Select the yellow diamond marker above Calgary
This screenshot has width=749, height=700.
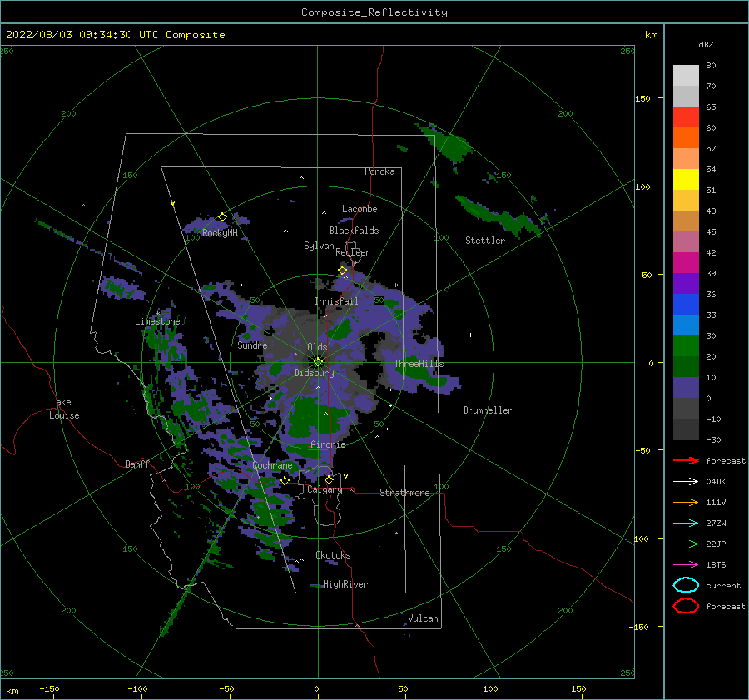[x=329, y=479]
